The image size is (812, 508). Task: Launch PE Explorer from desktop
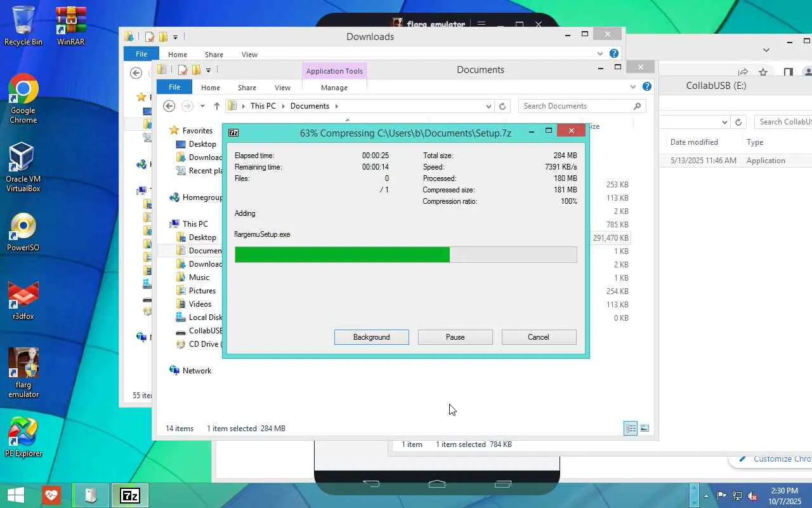point(23,438)
